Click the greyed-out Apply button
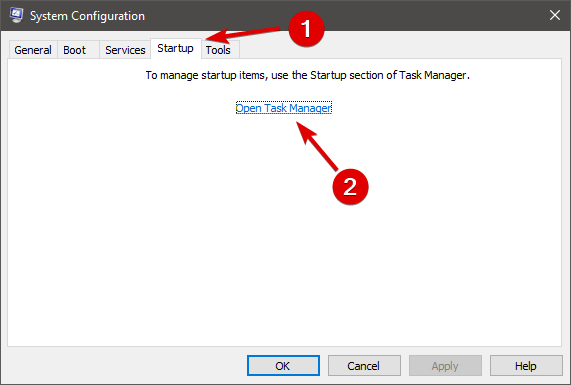This screenshot has height=385, width=571. (445, 365)
